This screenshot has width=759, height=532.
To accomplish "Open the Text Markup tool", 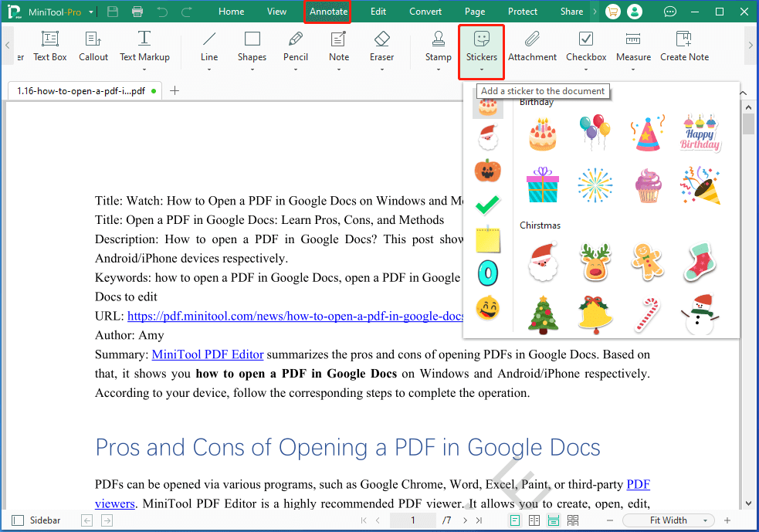I will point(144,50).
